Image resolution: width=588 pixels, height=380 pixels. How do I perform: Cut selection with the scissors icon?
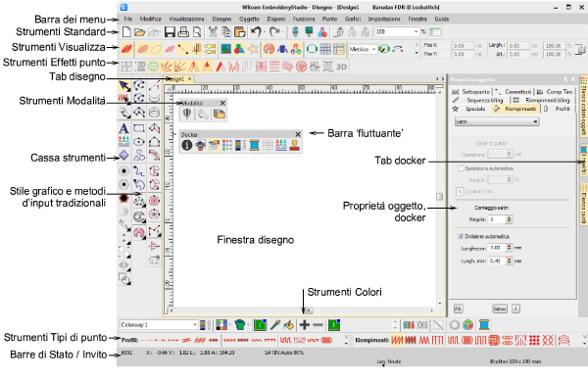coord(213,32)
